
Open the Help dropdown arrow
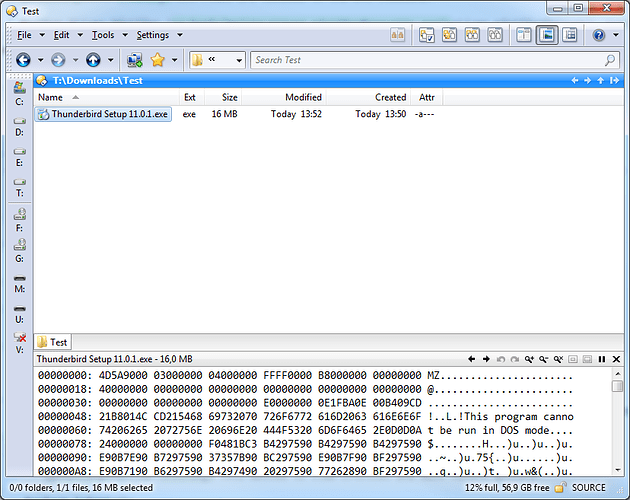tap(616, 35)
